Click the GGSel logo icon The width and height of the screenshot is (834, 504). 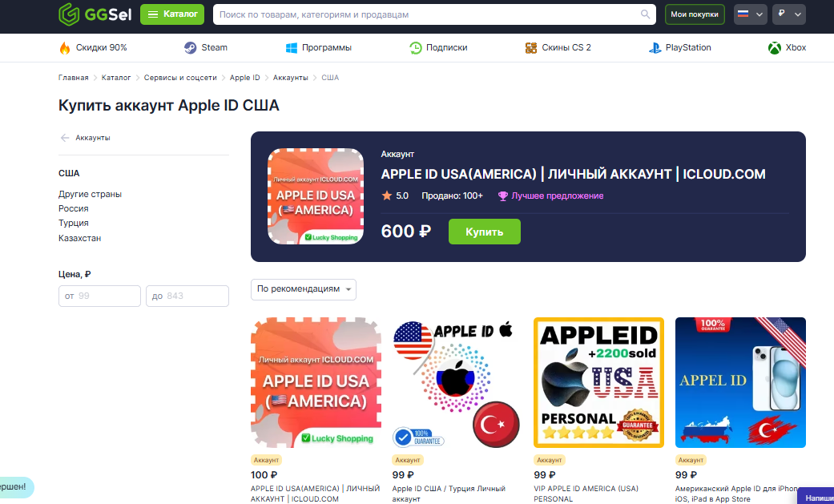(x=69, y=14)
